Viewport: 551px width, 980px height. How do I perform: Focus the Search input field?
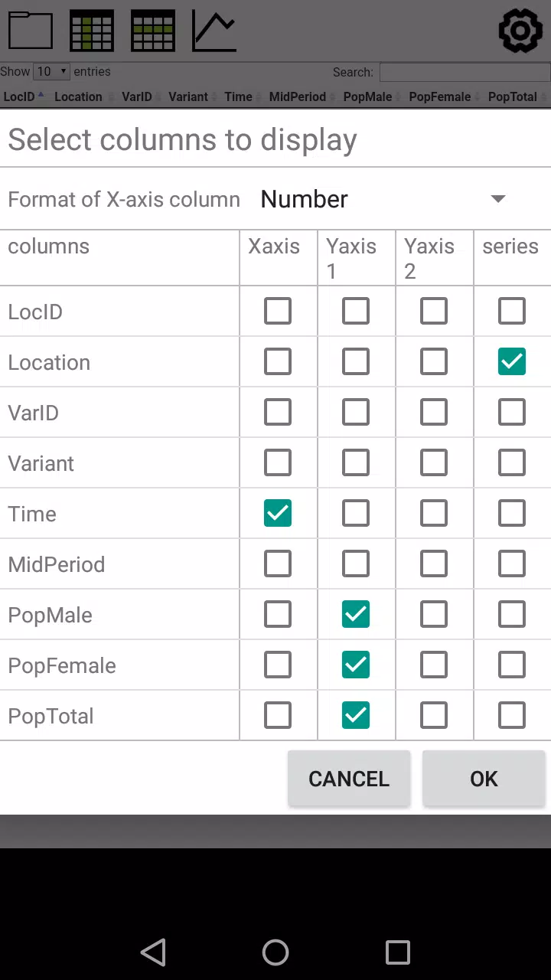click(x=465, y=72)
